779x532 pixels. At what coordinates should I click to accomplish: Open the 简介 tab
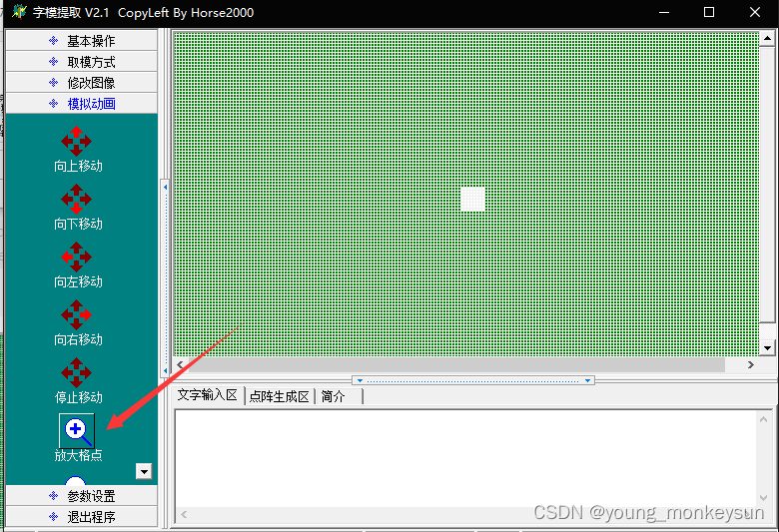click(339, 396)
